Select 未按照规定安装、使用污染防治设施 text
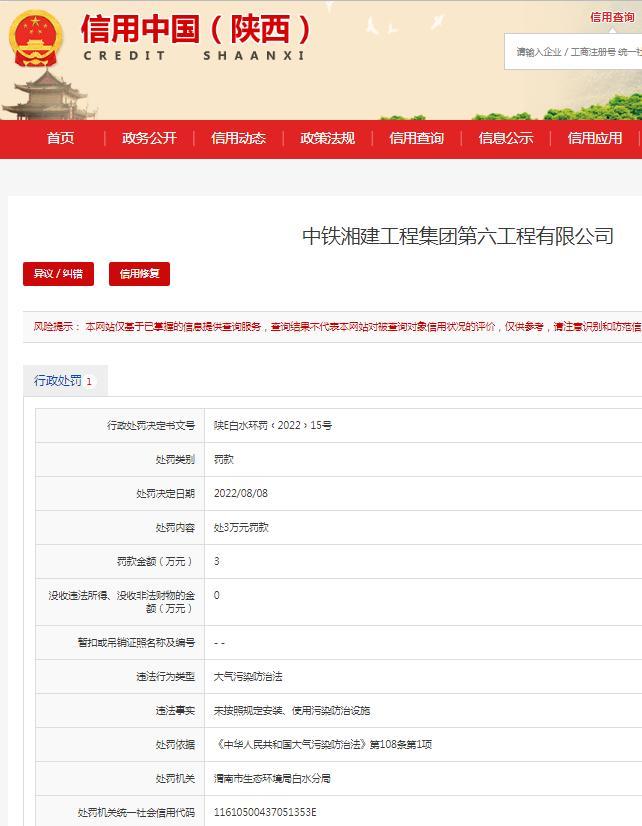Image resolution: width=642 pixels, height=826 pixels. pyautogui.click(x=292, y=711)
